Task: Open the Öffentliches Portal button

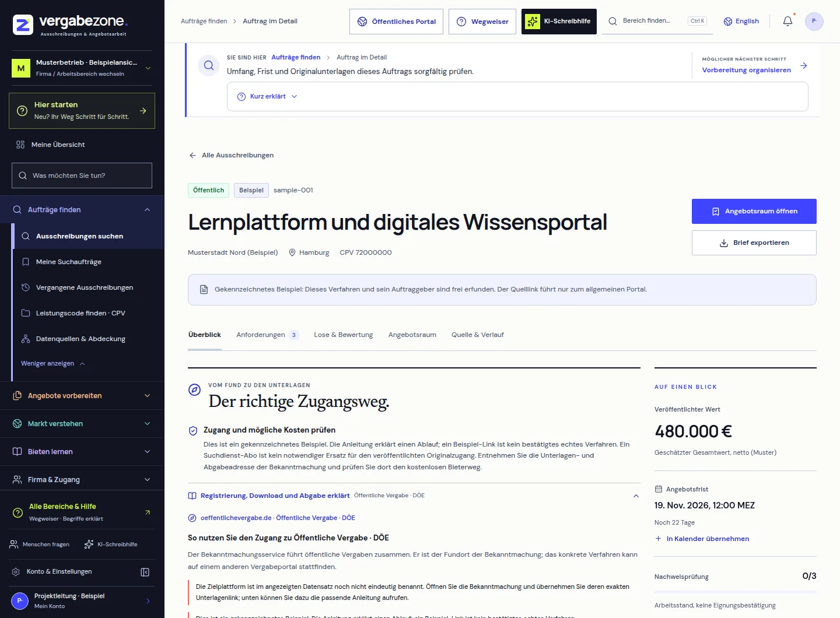Action: (x=397, y=22)
